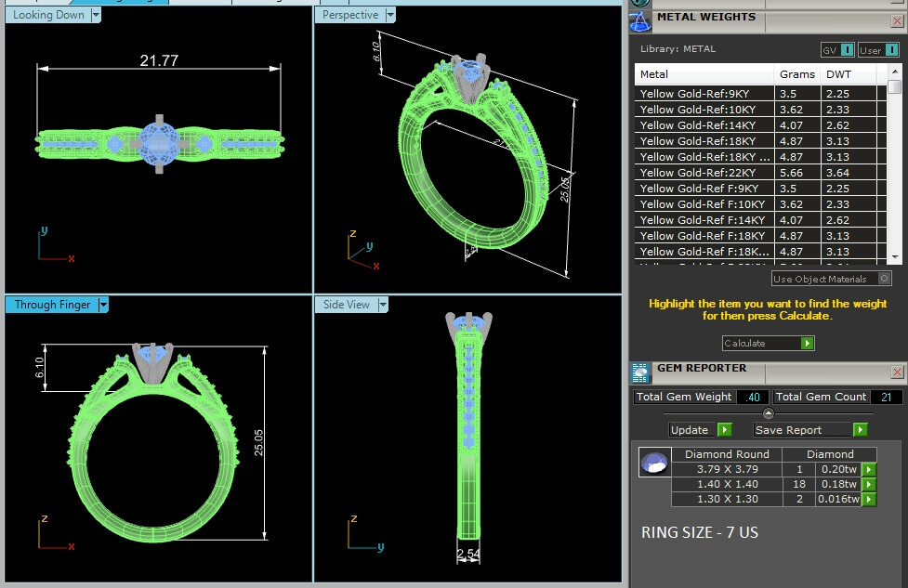
Task: Enable Use Object Materials option
Action: 884,279
